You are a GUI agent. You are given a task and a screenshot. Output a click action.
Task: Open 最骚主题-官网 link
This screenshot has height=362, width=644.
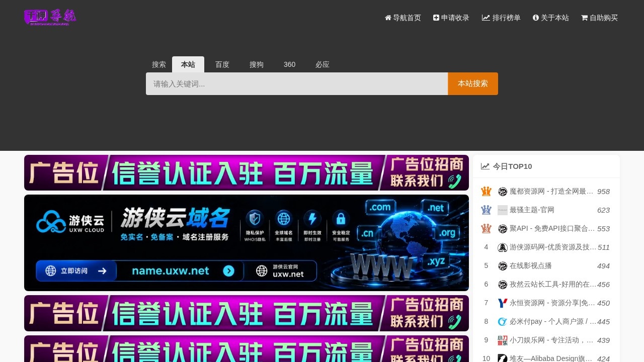(x=532, y=210)
